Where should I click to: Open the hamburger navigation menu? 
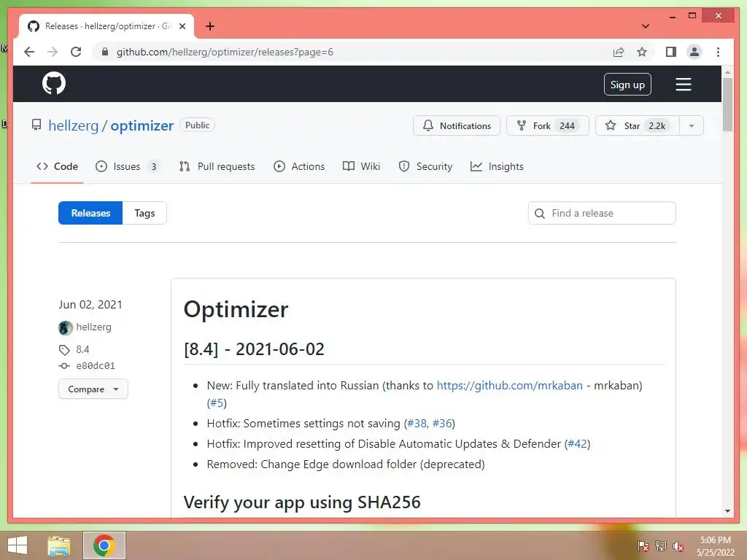click(x=683, y=85)
